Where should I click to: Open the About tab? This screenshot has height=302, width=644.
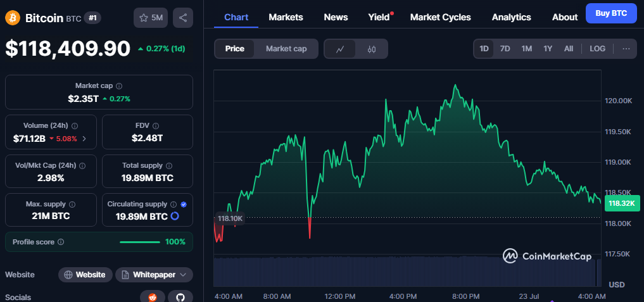[565, 17]
